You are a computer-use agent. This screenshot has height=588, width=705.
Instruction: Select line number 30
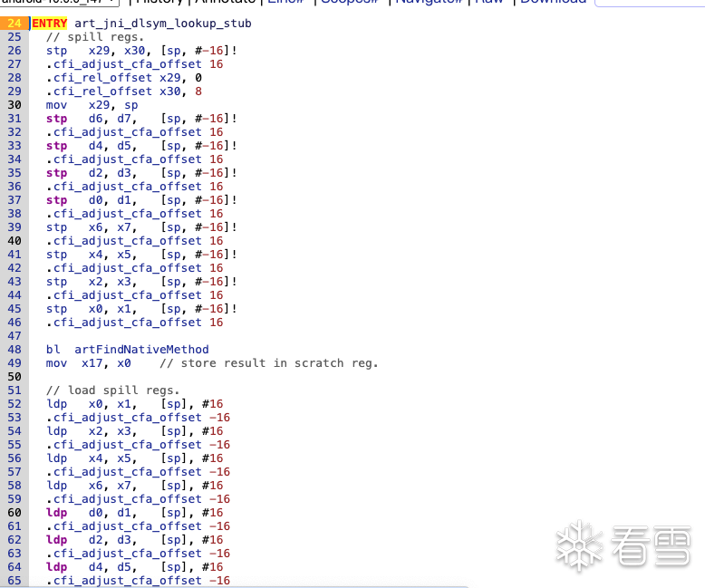click(14, 105)
